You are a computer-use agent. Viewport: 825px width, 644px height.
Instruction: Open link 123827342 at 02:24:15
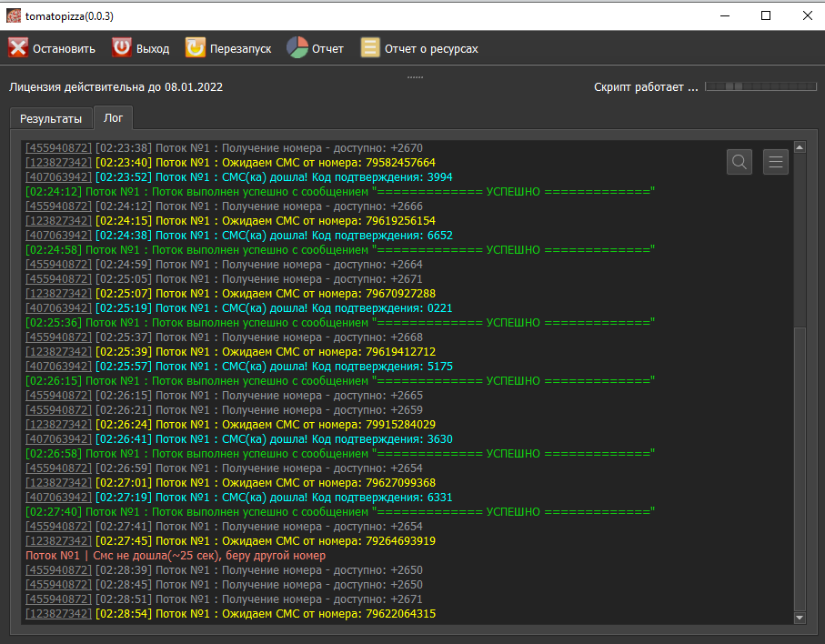[58, 221]
